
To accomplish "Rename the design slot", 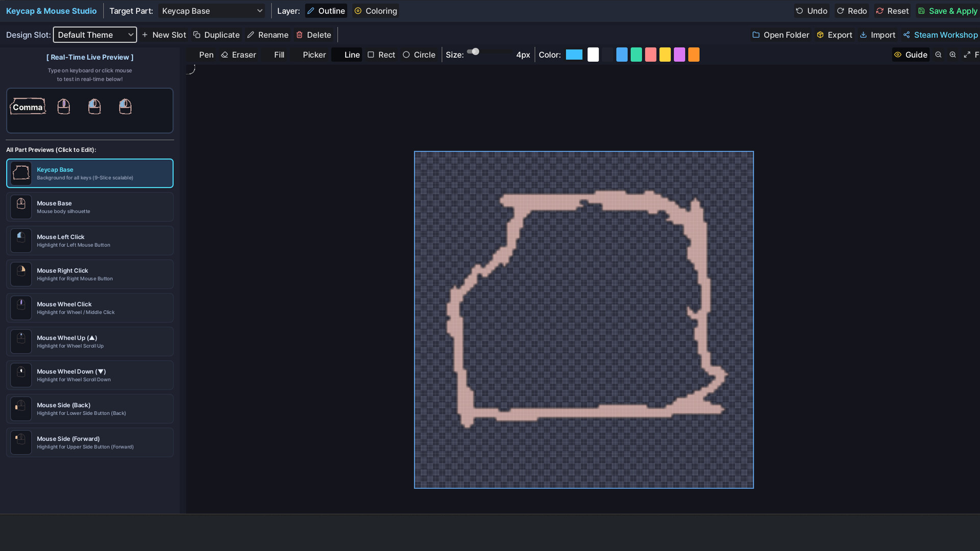I will pos(268,35).
